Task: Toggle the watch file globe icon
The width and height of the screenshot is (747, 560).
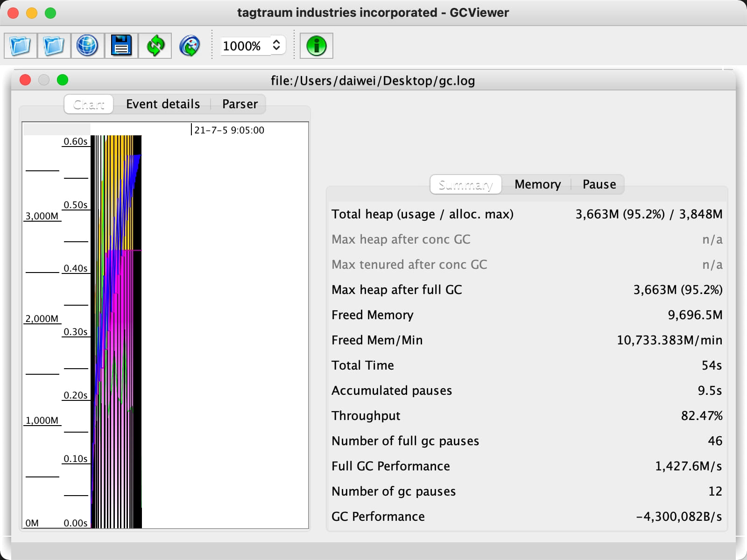Action: tap(190, 46)
